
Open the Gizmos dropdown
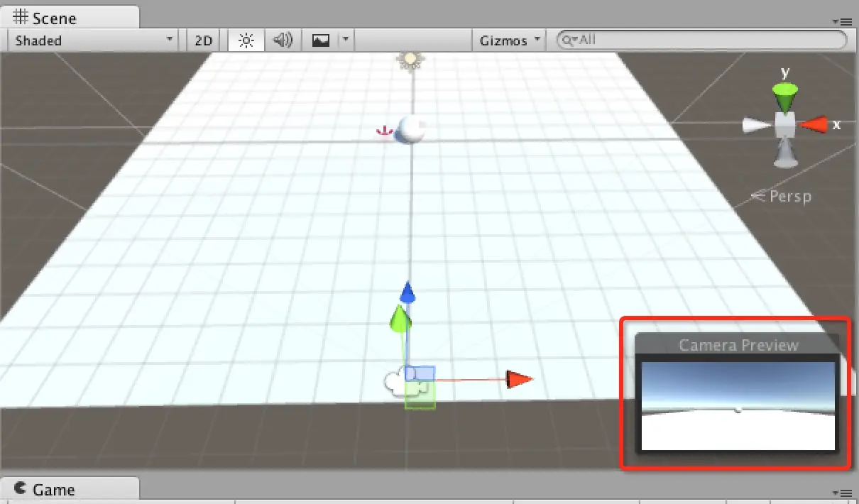point(510,40)
